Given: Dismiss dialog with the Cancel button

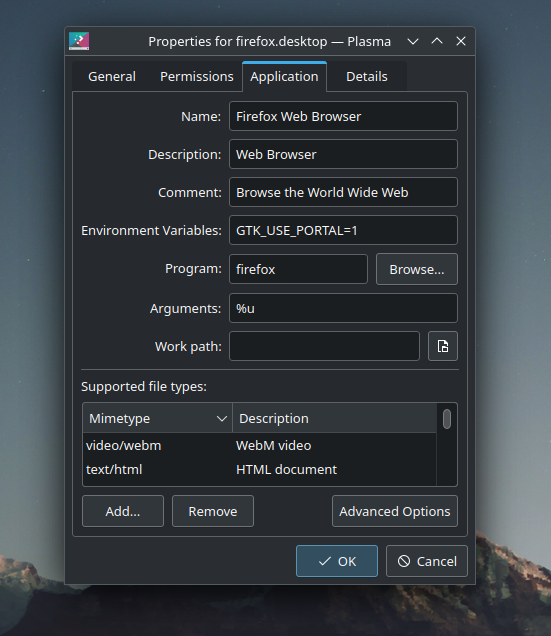Looking at the screenshot, I should click(x=427, y=561).
